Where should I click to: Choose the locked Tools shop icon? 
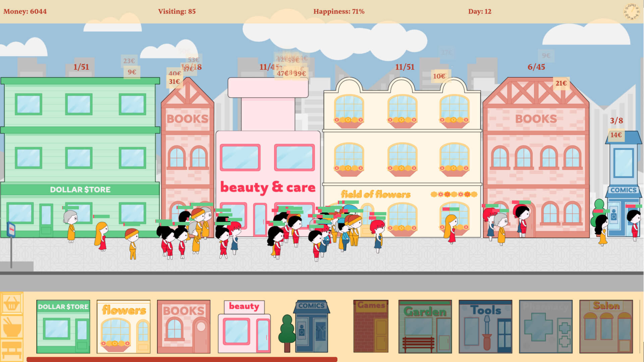coord(485,327)
